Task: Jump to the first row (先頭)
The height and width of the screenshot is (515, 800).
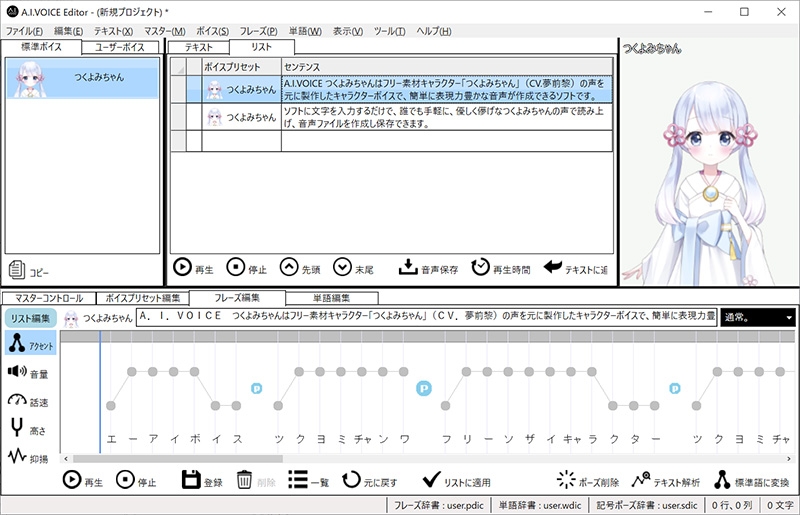Action: pyautogui.click(x=300, y=267)
